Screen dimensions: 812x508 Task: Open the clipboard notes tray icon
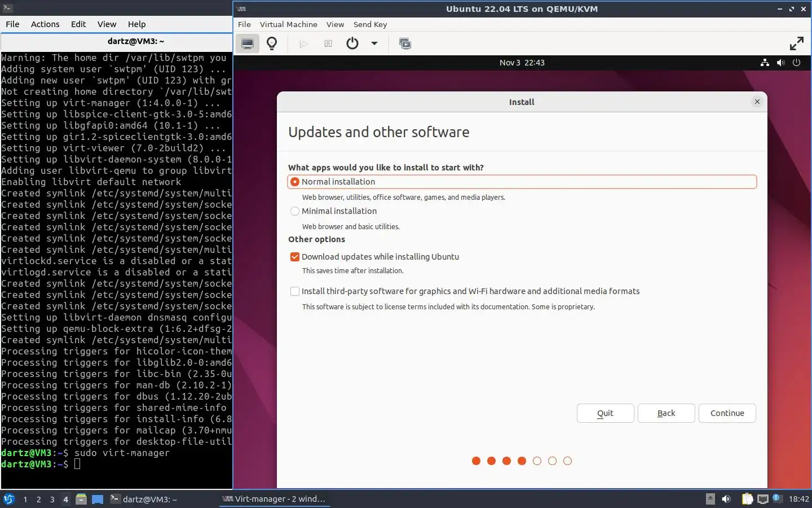click(747, 499)
